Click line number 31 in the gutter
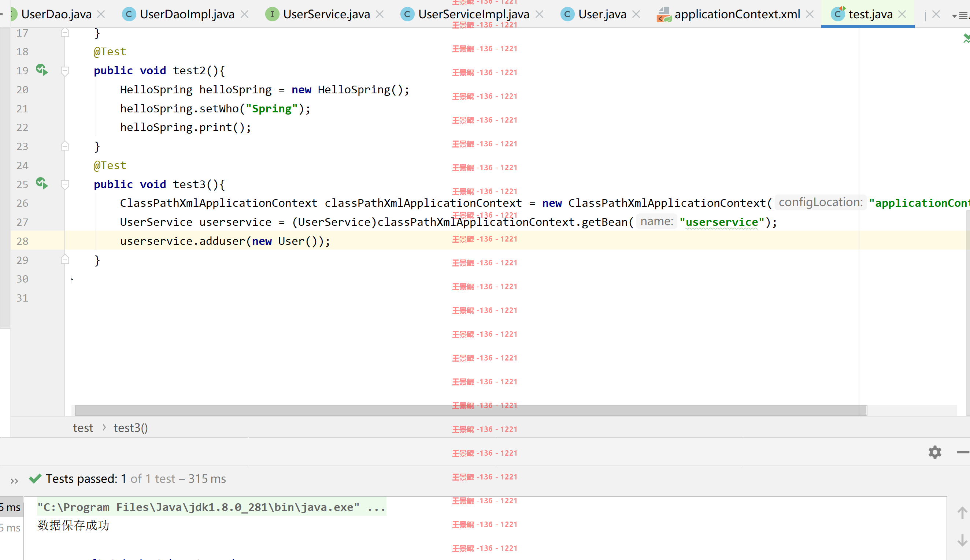 (x=22, y=298)
